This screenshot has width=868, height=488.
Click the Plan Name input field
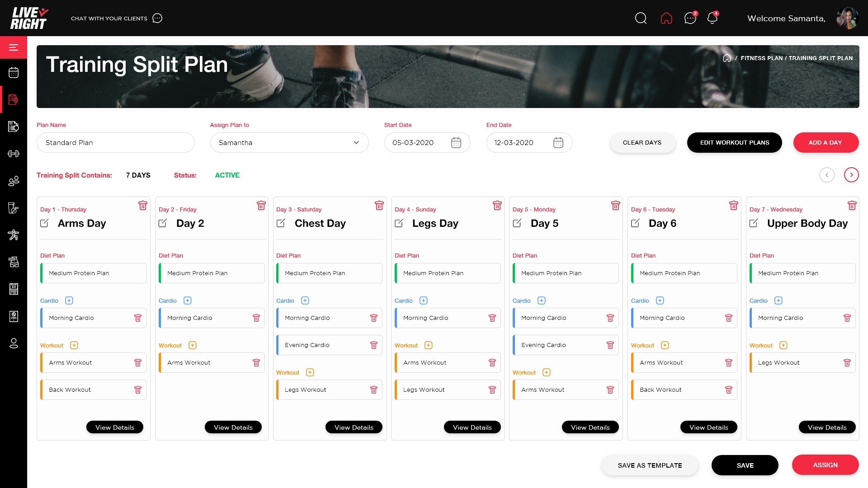point(115,142)
